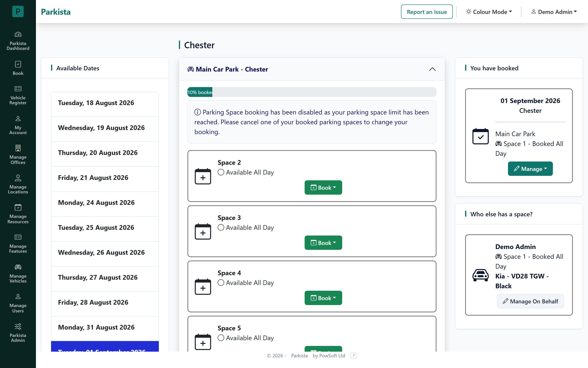Screen dimensions: 588x368
Task: Collapse the Main Car Park - Chester section
Action: 432,69
